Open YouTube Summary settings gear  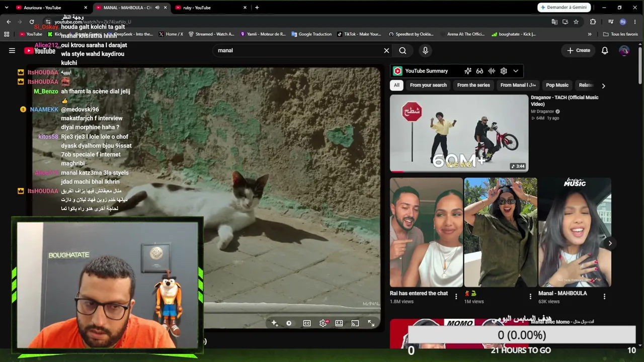click(x=504, y=71)
